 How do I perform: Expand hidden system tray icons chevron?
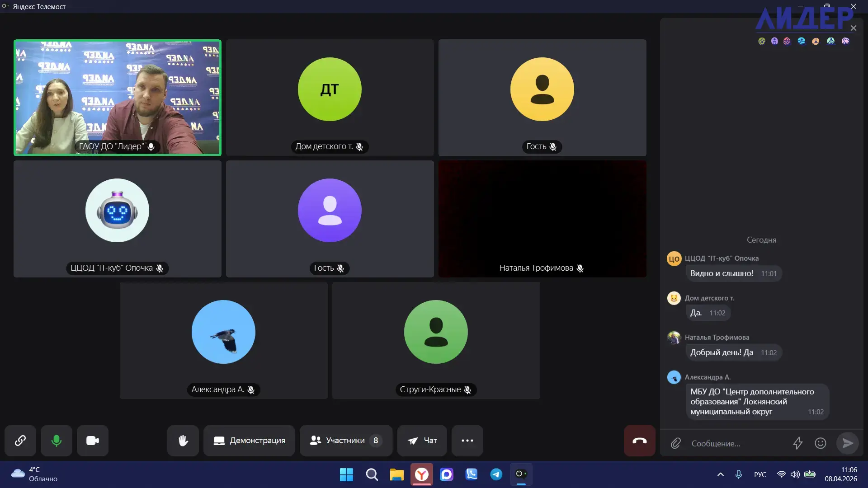[x=721, y=474]
